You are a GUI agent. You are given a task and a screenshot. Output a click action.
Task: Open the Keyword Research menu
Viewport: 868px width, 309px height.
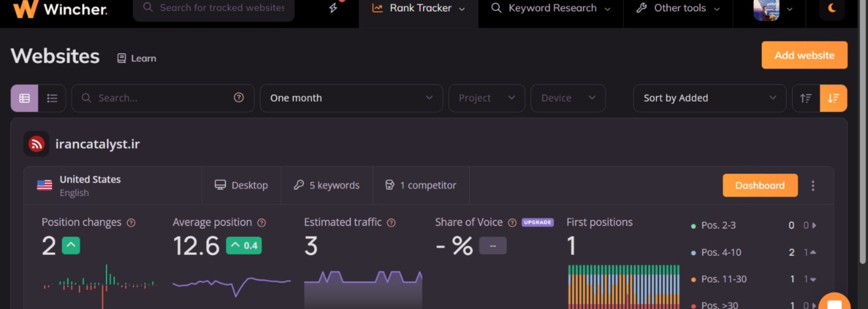pyautogui.click(x=551, y=8)
